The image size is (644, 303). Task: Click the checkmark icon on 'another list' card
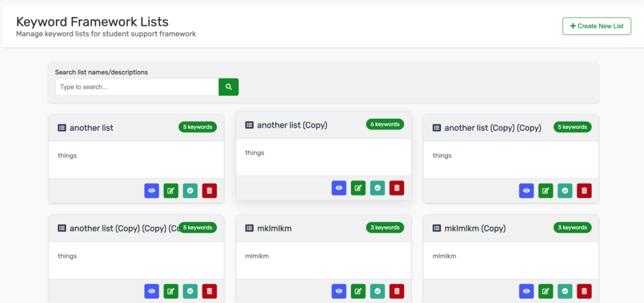[x=190, y=190]
